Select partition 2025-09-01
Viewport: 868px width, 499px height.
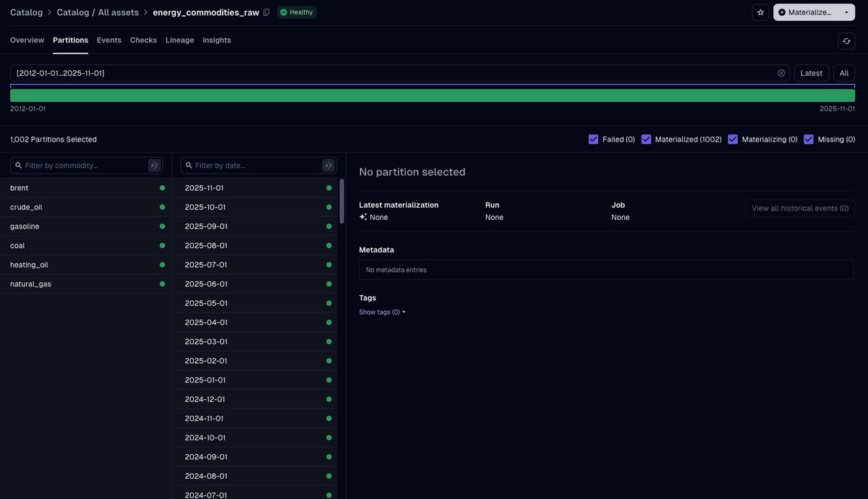click(255, 226)
